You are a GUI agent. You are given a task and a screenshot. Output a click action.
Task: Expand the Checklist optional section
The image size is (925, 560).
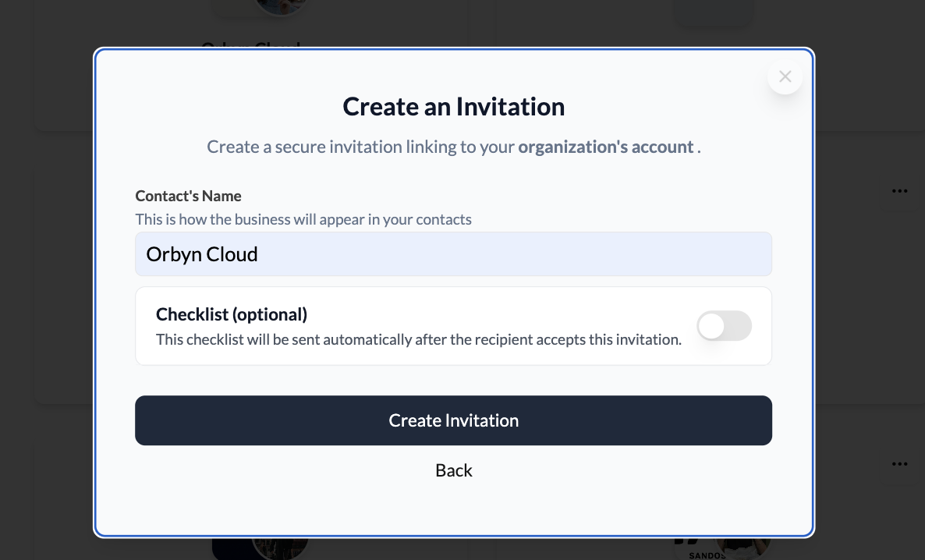click(x=724, y=326)
